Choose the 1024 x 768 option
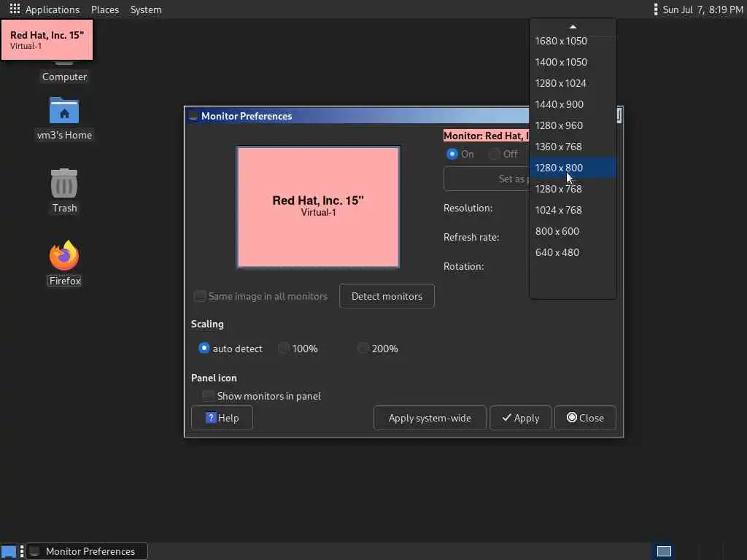Image resolution: width=747 pixels, height=560 pixels. click(573, 210)
